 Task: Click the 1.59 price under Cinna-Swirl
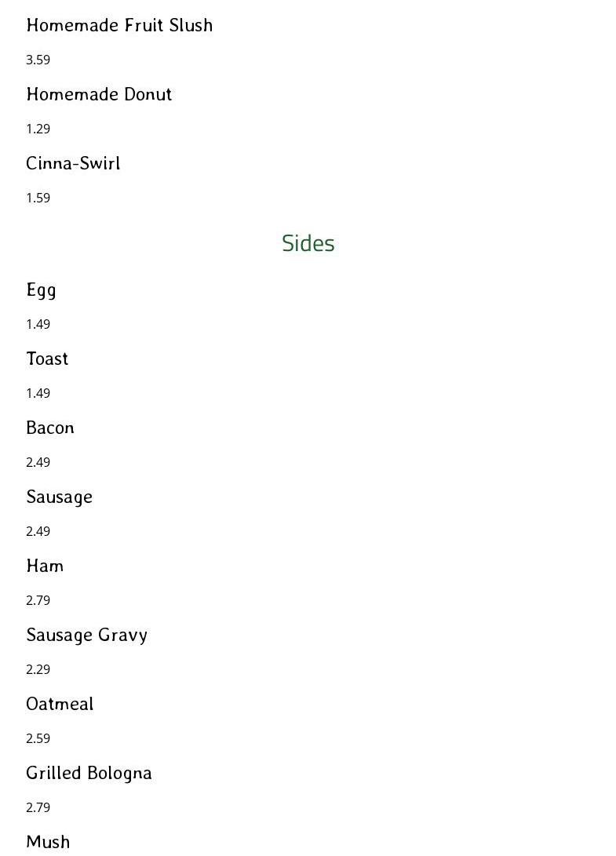pyautogui.click(x=38, y=198)
